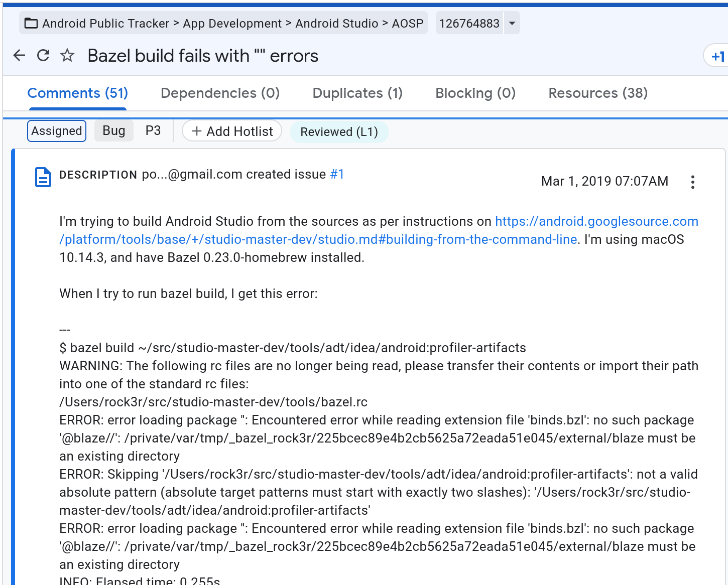Click the AOSP breadcrumb
Screen dimensions: 728x585
coord(408,24)
